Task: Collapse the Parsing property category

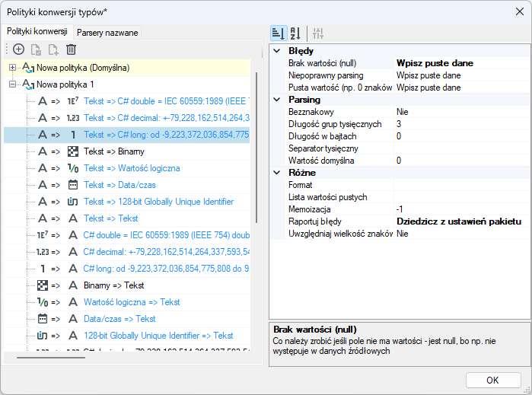Action: (277, 100)
